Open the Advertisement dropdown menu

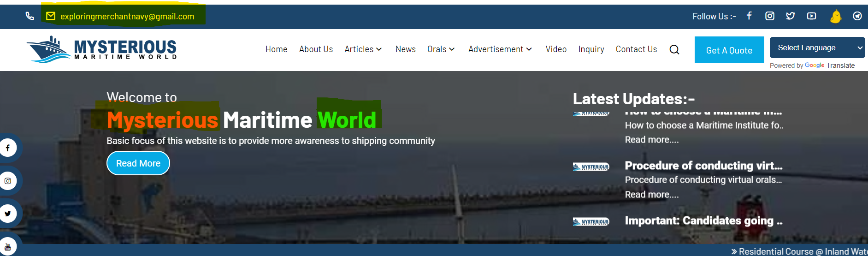[x=500, y=49]
